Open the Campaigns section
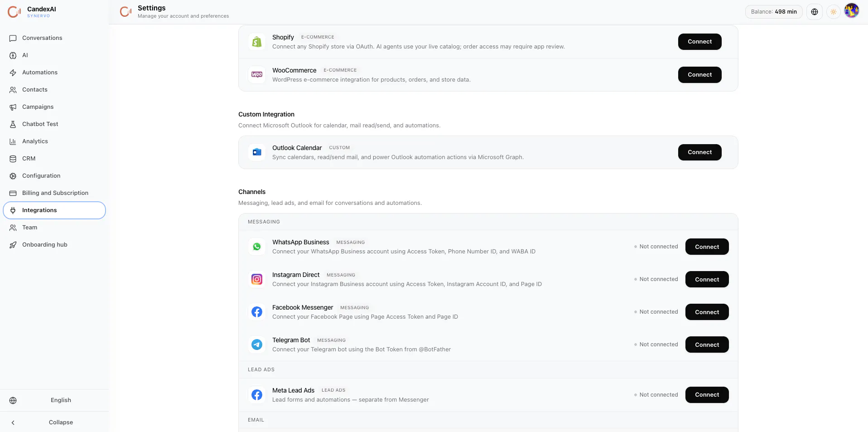 click(54, 107)
